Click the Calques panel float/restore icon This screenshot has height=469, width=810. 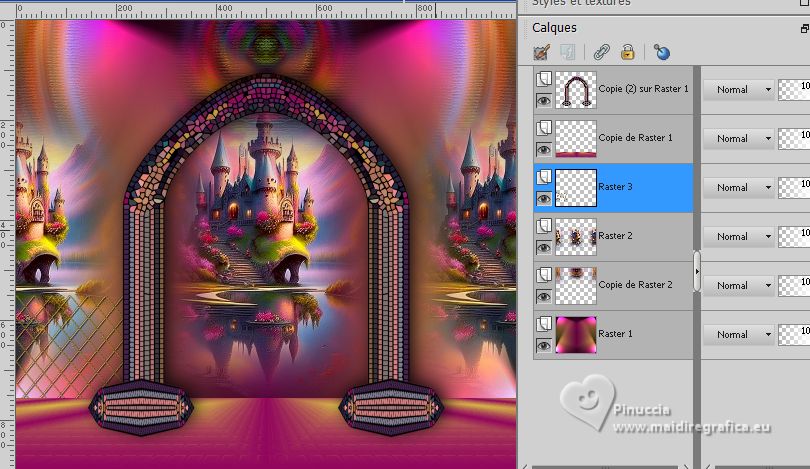(805, 28)
